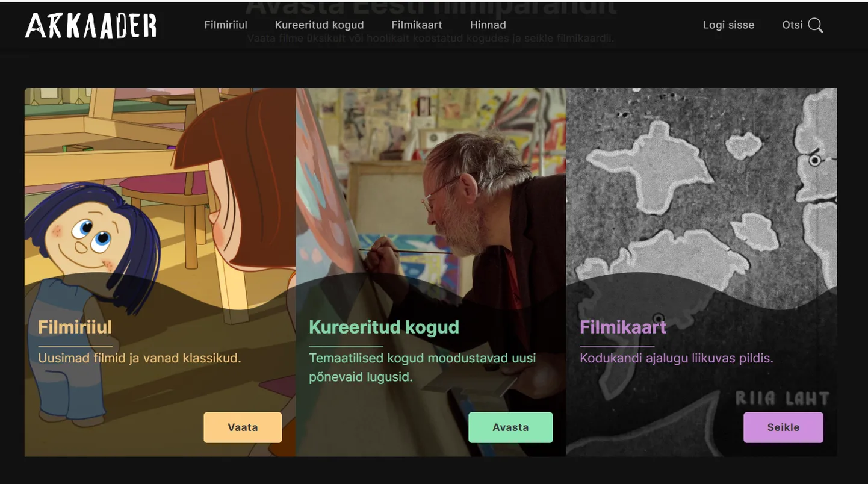This screenshot has height=484, width=868.
Task: Open the Hinnad menu item
Action: 488,25
